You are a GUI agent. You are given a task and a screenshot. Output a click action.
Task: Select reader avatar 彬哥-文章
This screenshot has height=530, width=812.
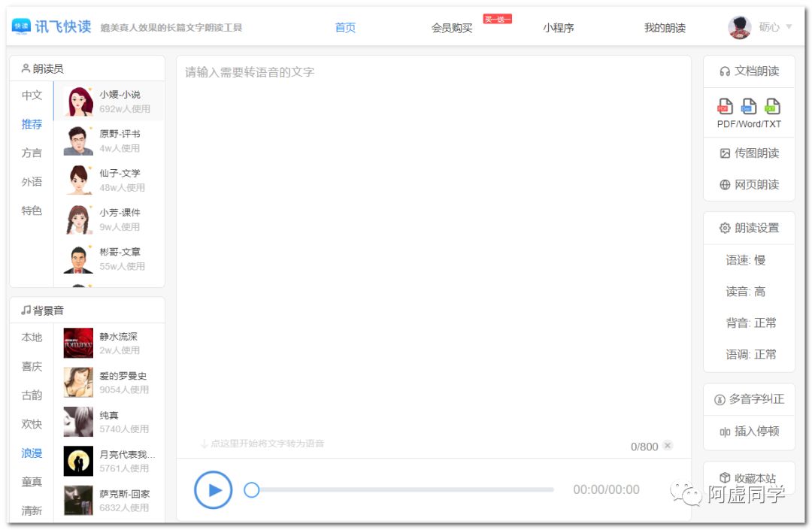tap(78, 259)
